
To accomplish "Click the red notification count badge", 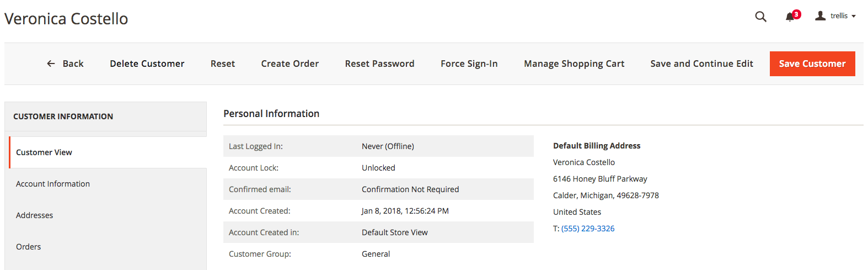I will (796, 14).
